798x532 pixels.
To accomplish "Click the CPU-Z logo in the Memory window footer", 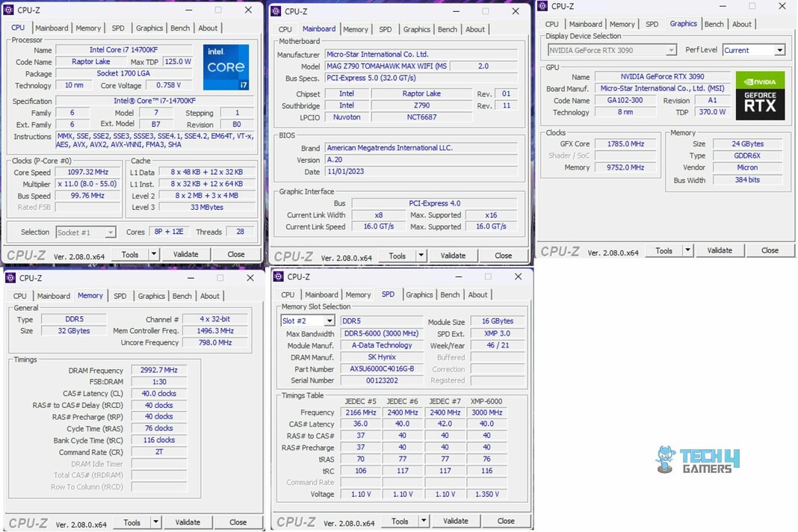I will [x=28, y=522].
